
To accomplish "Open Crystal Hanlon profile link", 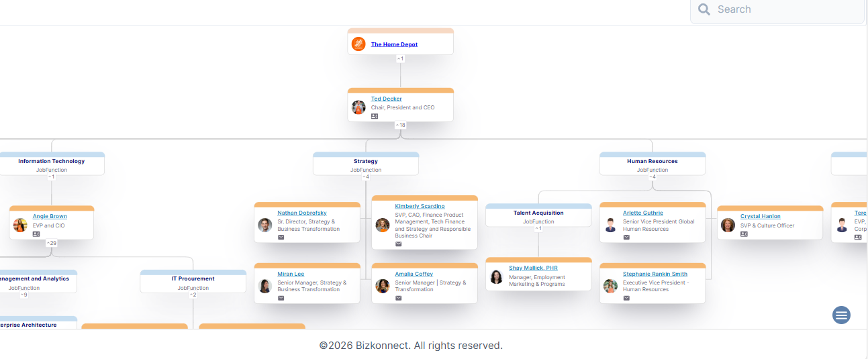I will 761,216.
